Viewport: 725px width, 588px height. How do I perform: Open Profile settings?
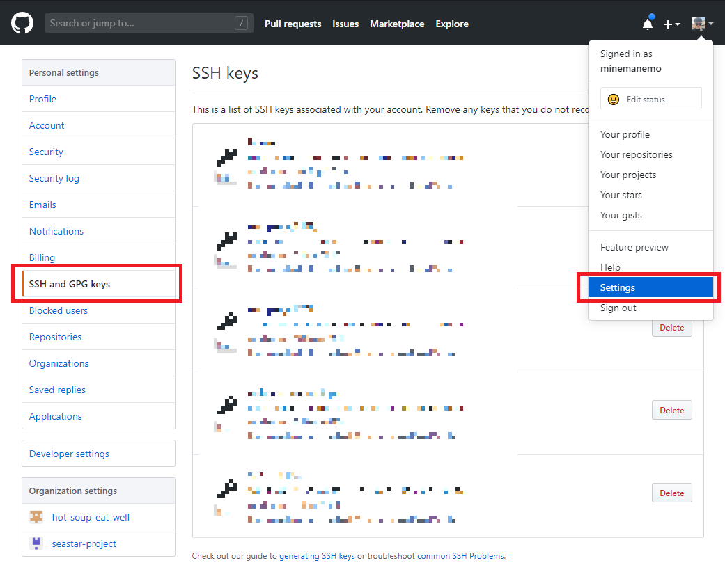click(x=98, y=99)
